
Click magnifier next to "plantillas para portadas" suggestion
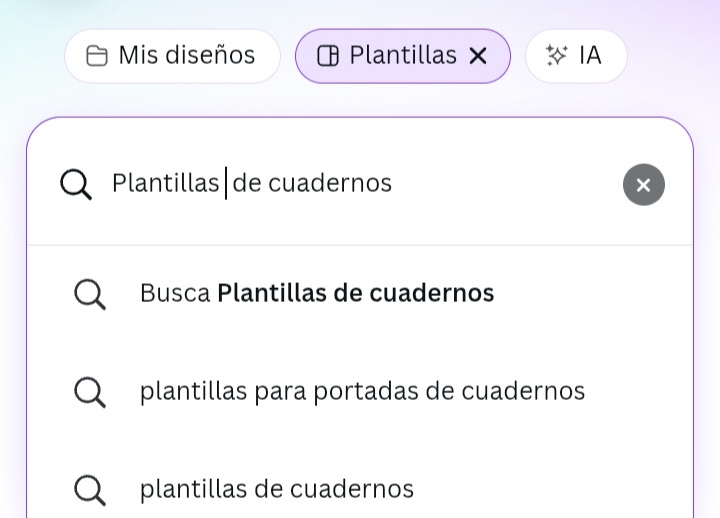pos(90,392)
